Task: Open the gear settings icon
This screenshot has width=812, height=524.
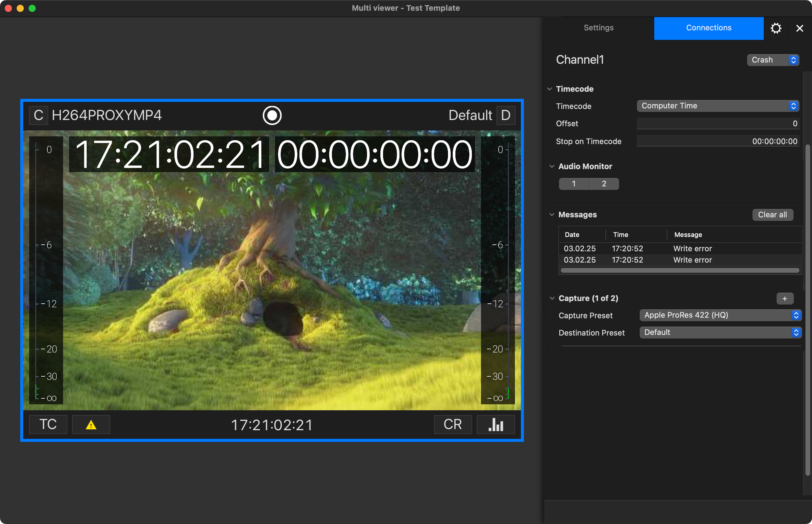Action: coord(776,28)
